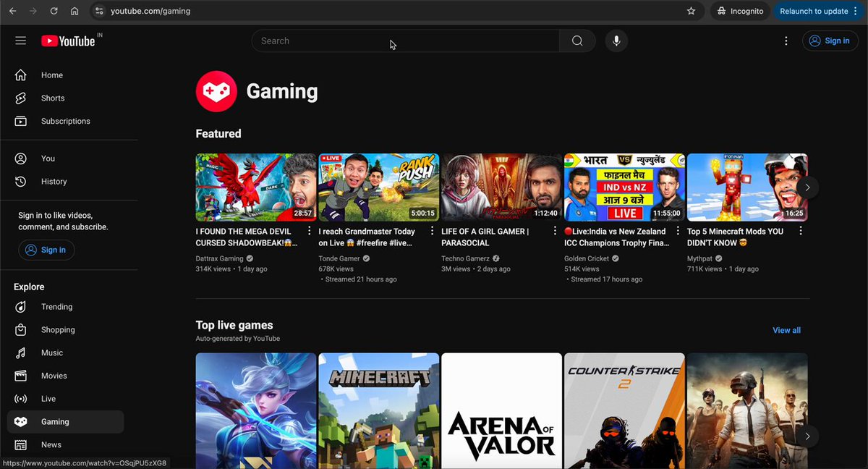Click title Top 5 Minecraft Mods
This screenshot has height=469, width=868.
[x=736, y=237]
